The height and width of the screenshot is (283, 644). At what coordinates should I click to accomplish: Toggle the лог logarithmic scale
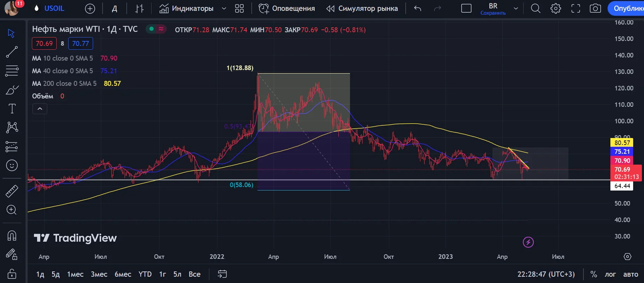(610, 274)
